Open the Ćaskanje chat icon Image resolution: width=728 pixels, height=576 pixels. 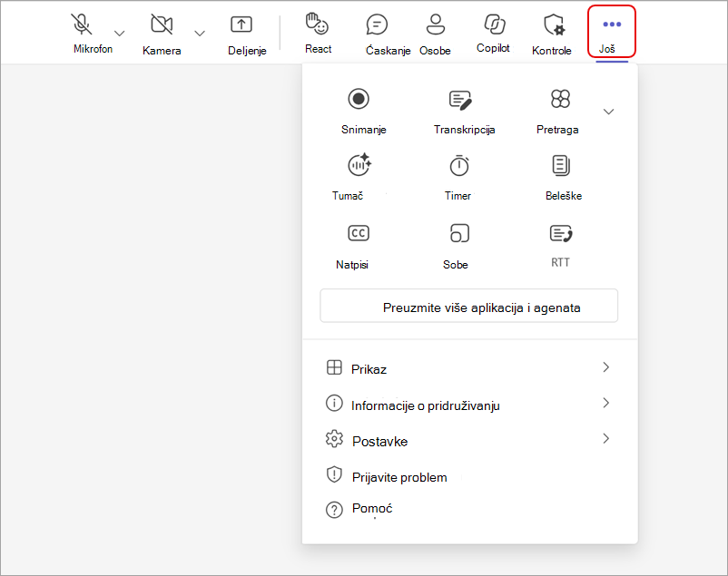377,24
